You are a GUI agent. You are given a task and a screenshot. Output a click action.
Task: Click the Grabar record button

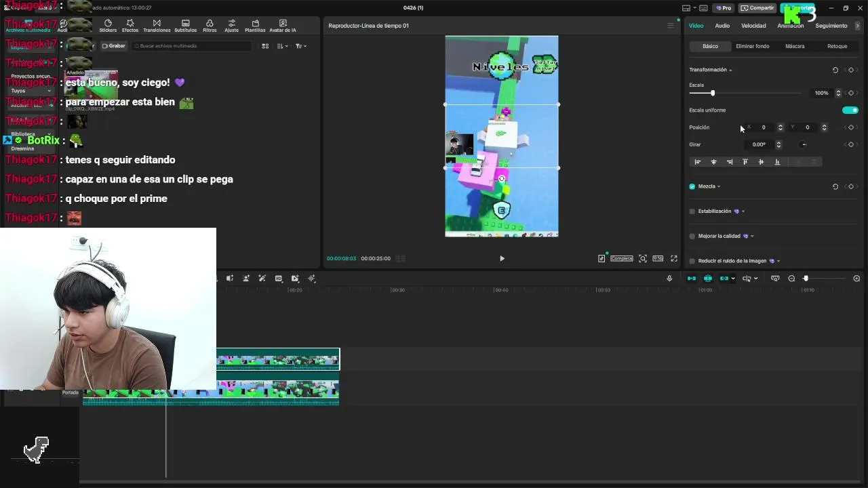[x=113, y=46]
